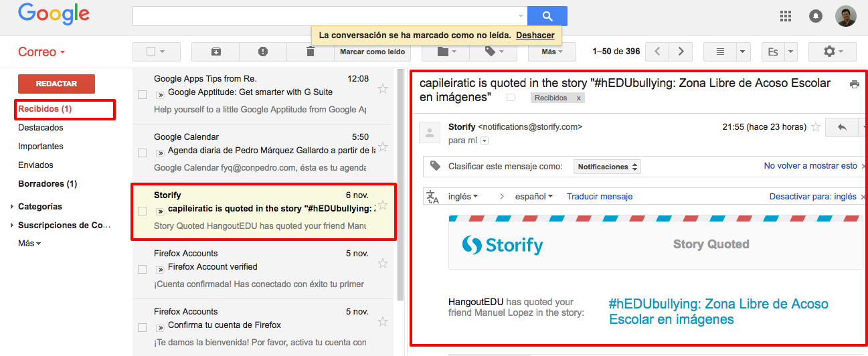Open the Importantes folder
Screen dimensions: 868x356
coord(41,146)
